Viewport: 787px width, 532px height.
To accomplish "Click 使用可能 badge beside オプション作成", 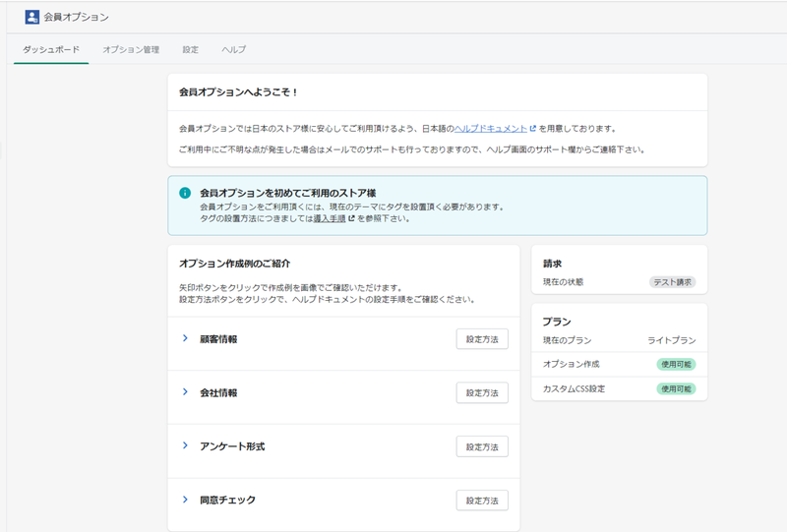I will [x=676, y=365].
